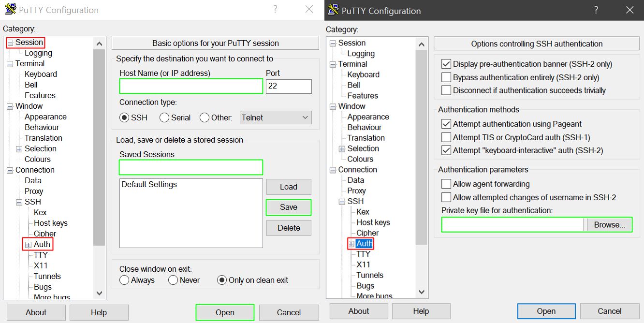
Task: Enable Attempt TIS or CryptoCard auth
Action: tap(446, 137)
